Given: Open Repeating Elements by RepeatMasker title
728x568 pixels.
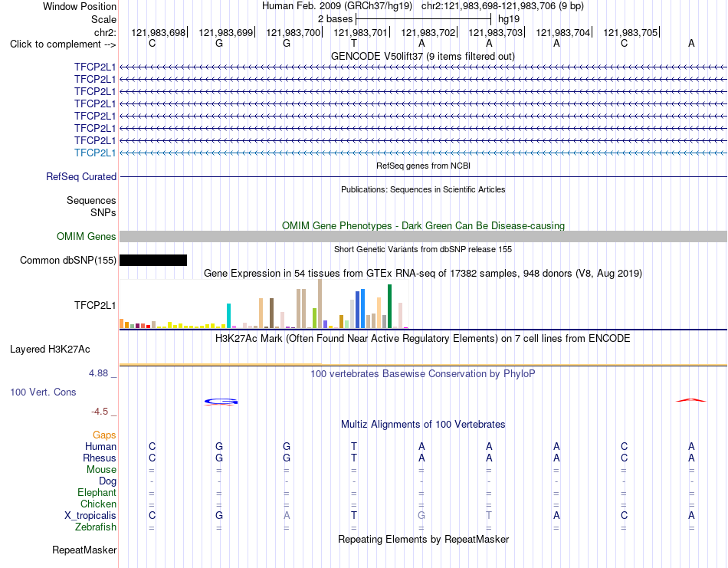Looking at the screenshot, I should tap(423, 539).
